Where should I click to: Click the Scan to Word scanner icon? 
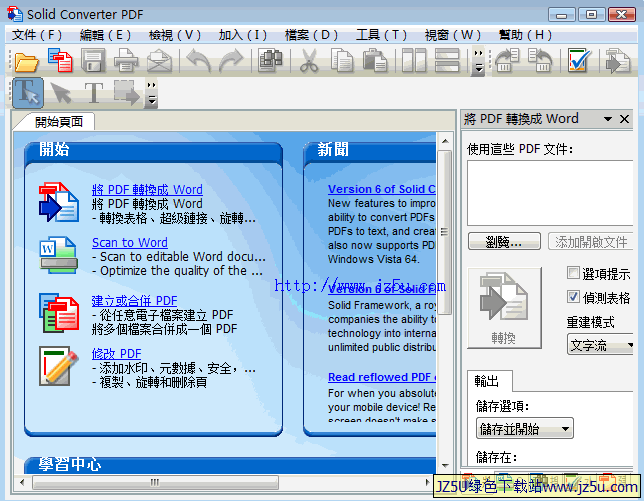59,255
